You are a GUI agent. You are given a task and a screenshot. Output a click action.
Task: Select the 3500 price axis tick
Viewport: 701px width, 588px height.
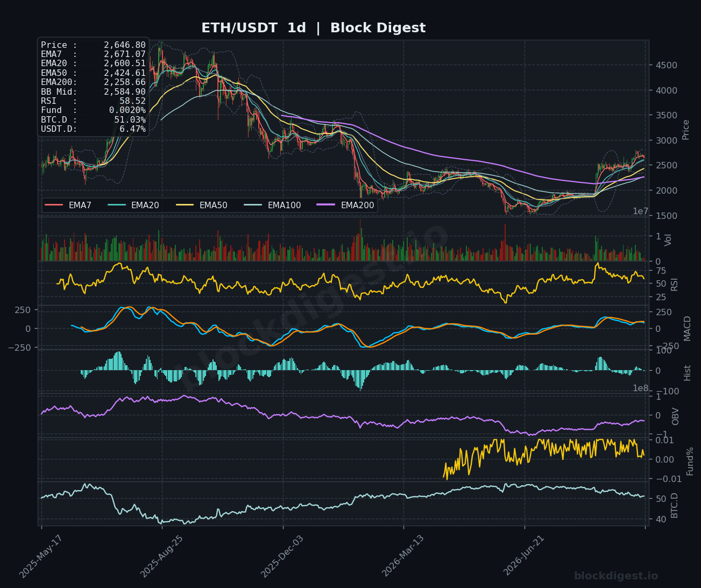(x=667, y=116)
